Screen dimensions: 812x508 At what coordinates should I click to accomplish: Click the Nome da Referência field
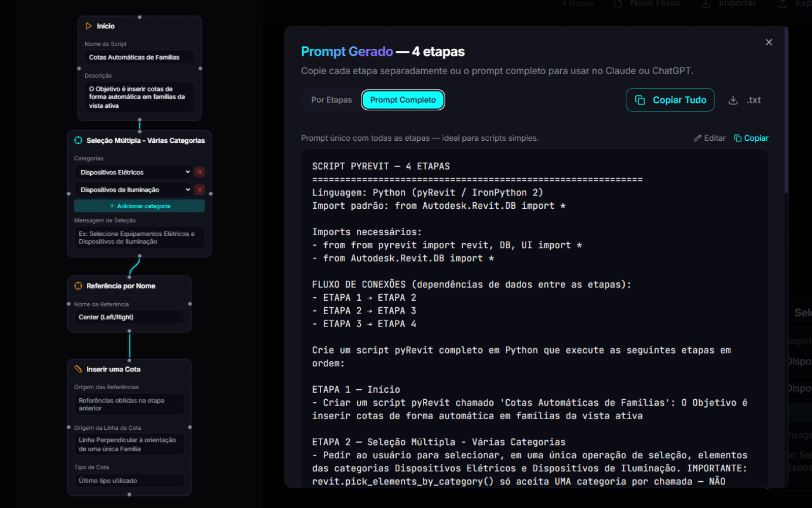point(129,317)
